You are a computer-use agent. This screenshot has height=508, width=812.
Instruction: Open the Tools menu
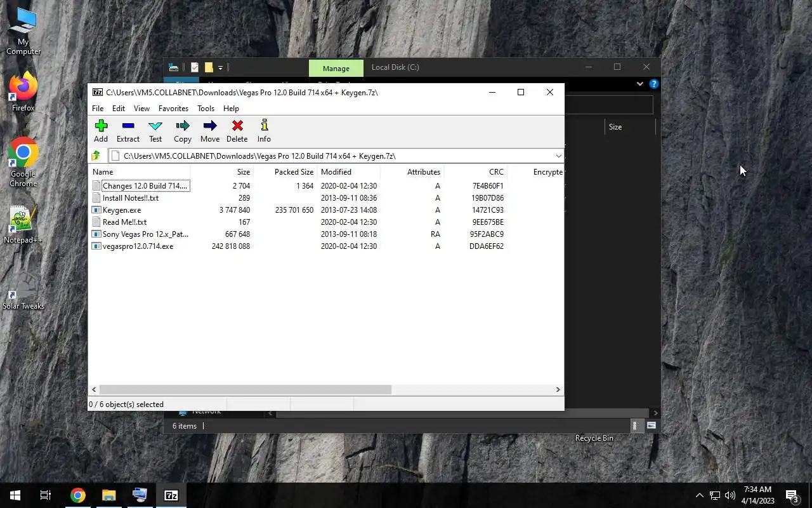tap(206, 109)
